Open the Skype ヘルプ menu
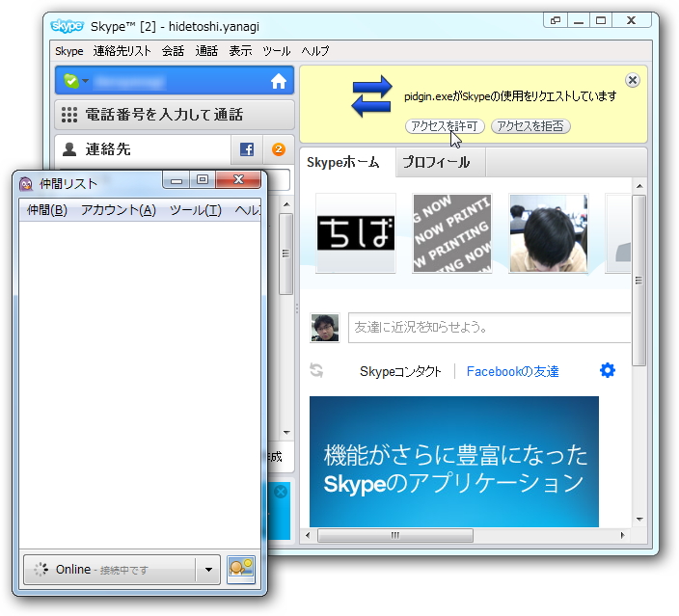 (315, 51)
